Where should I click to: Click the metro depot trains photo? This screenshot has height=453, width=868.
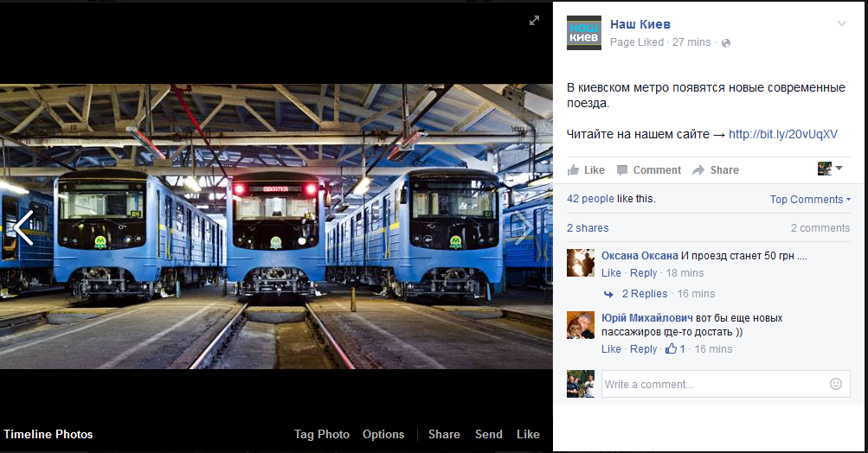pos(276,226)
